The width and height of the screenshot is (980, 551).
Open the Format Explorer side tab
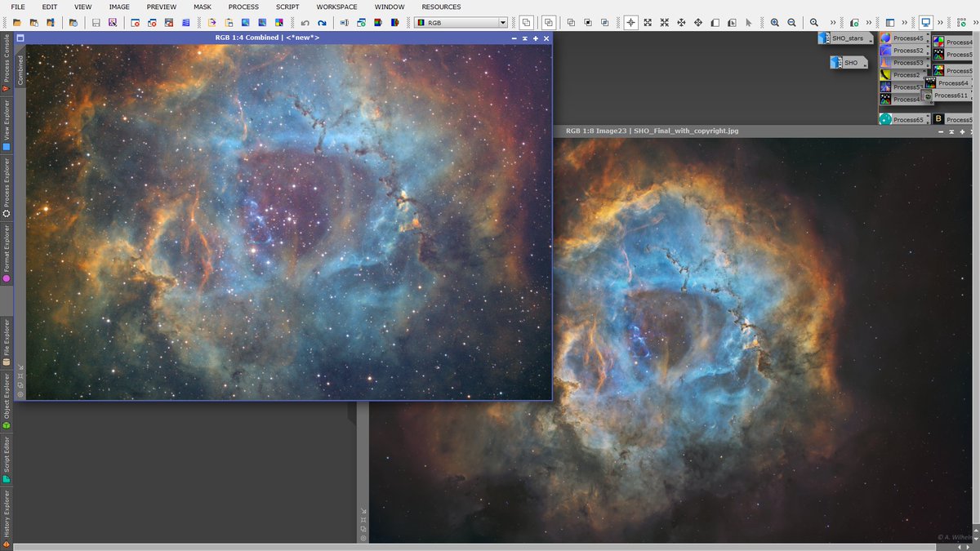click(7, 254)
